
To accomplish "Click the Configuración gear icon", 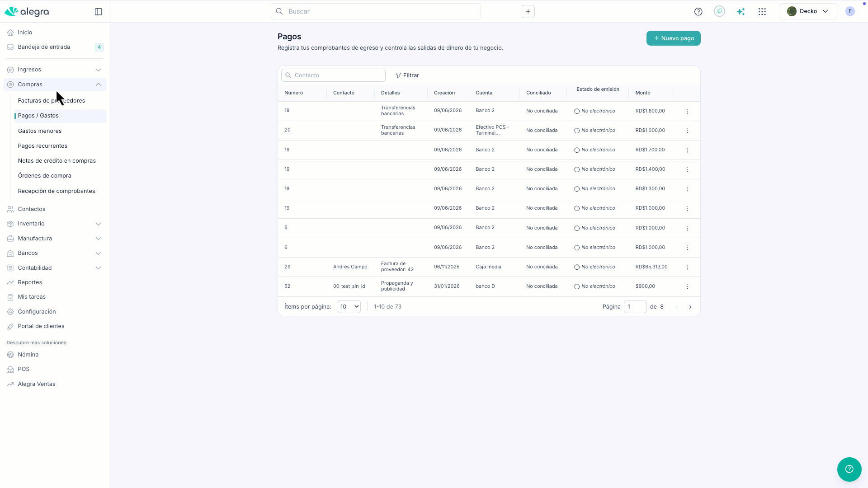I will [10, 312].
